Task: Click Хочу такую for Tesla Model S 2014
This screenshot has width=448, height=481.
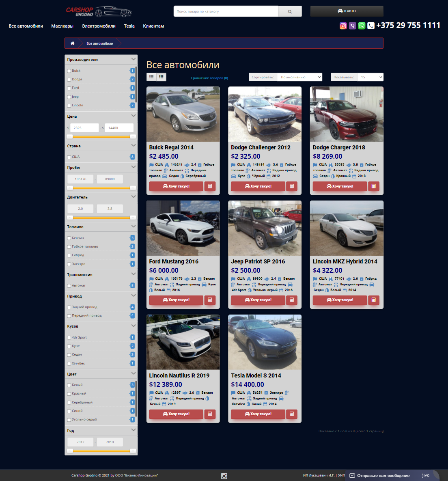Action: tap(258, 414)
